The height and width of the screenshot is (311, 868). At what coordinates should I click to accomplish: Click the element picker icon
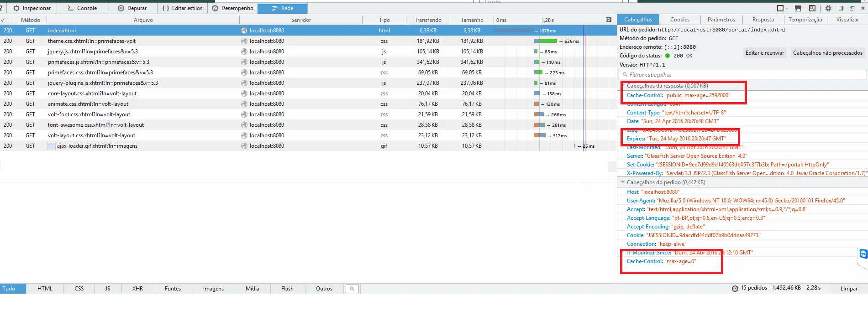tap(2, 8)
